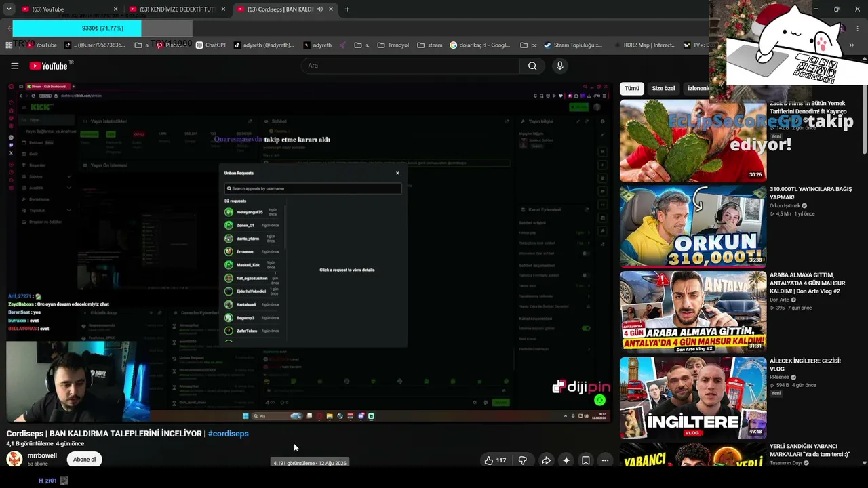Visit Don Arte channel name

click(779, 300)
